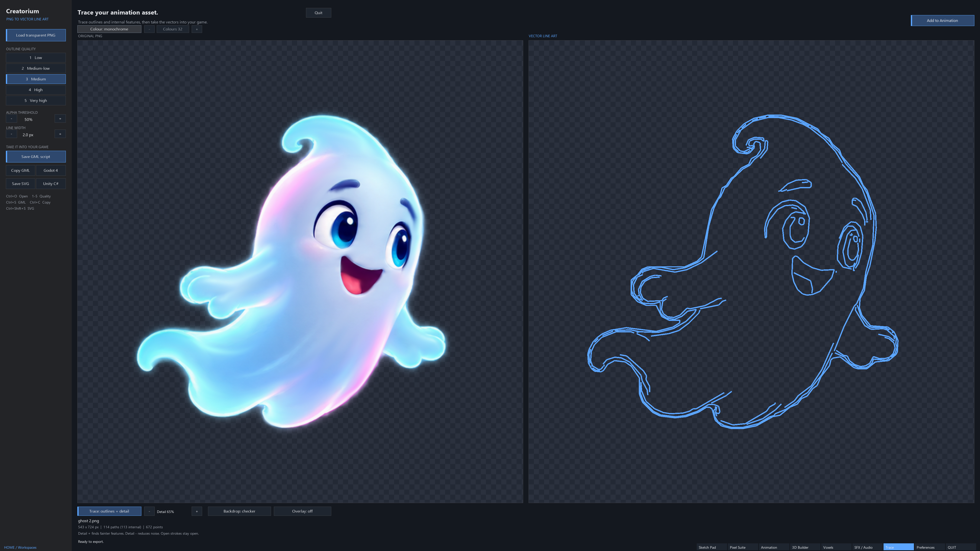Increase colours count with plus button

tap(197, 29)
